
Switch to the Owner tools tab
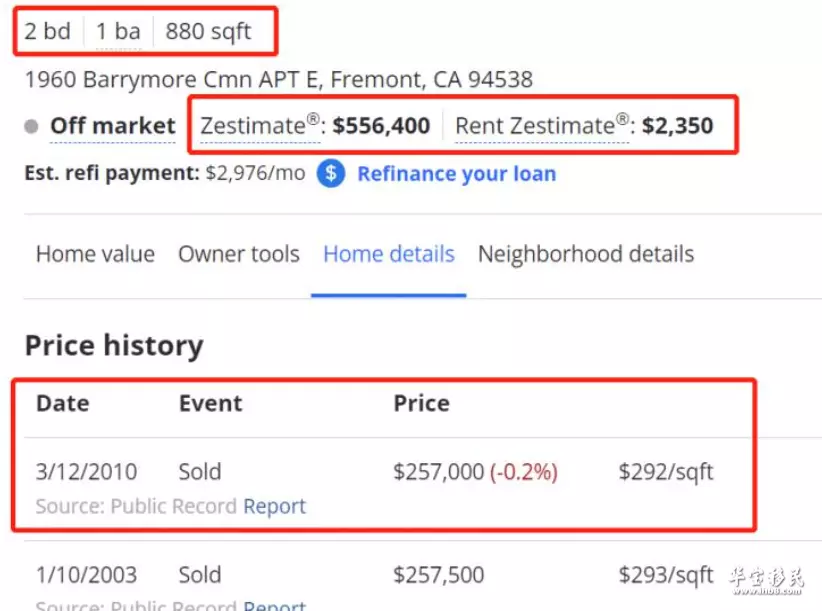[x=239, y=254]
